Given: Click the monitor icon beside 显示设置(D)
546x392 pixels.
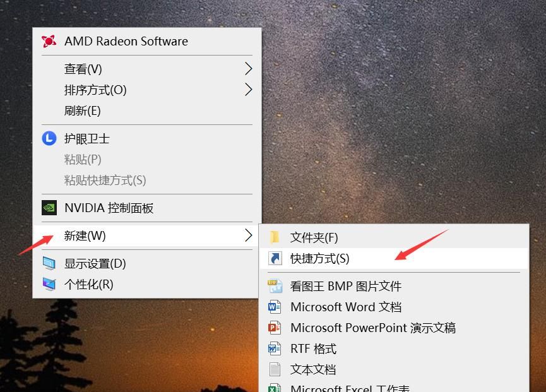Looking at the screenshot, I should (x=49, y=263).
